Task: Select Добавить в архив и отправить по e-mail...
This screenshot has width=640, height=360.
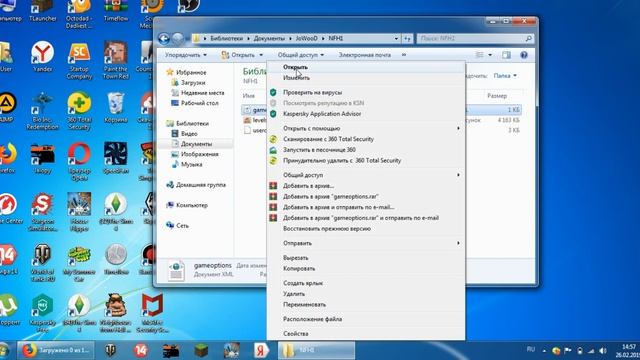Action: click(x=338, y=207)
